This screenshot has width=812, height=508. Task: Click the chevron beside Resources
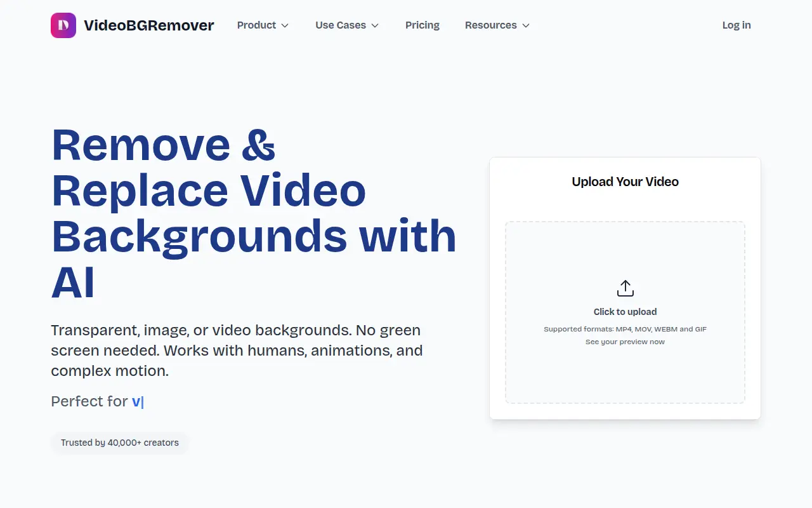[x=526, y=25]
